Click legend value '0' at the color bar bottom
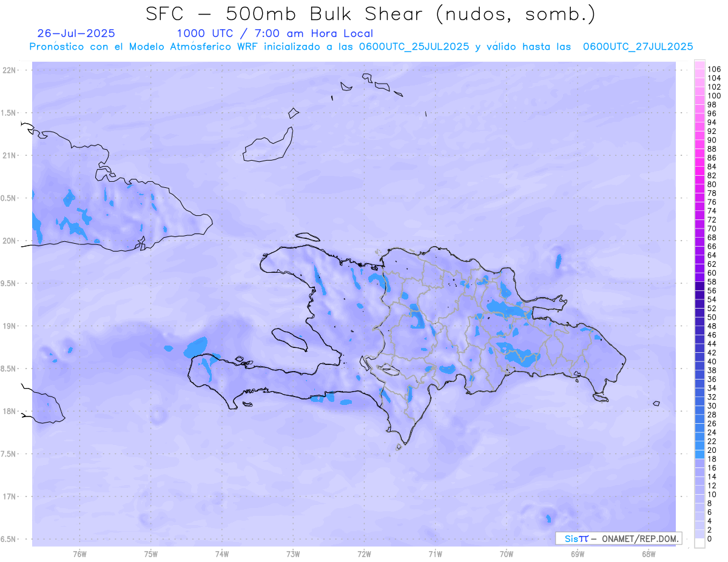728x562 pixels. coord(709,539)
